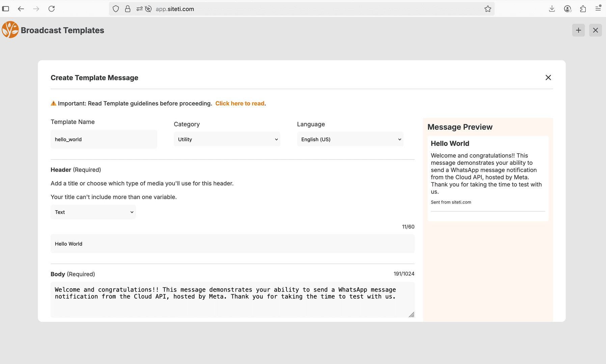Toggle the browser sidebar panel icon
606x364 pixels.
tap(6, 9)
